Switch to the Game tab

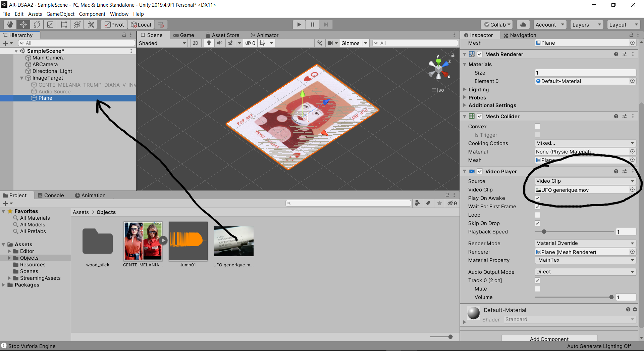click(x=183, y=35)
